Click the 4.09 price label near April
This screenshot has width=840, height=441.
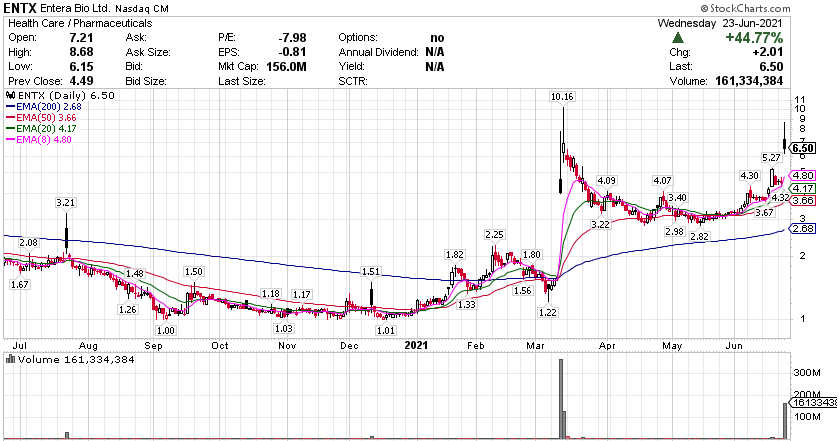click(x=606, y=181)
